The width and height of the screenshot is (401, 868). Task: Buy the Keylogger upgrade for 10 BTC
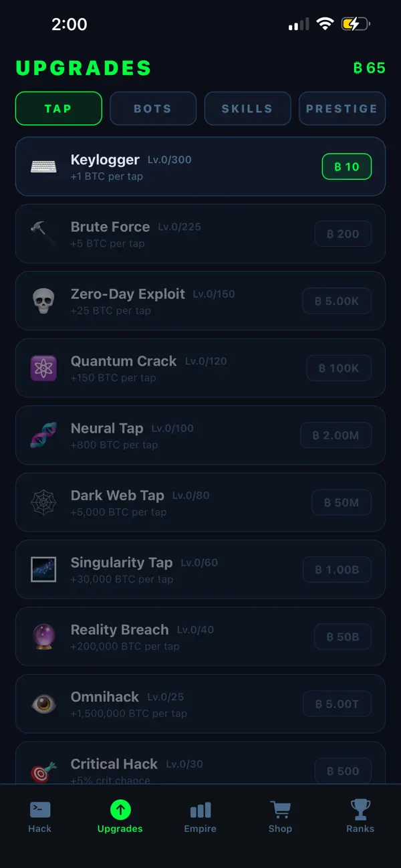(x=346, y=167)
